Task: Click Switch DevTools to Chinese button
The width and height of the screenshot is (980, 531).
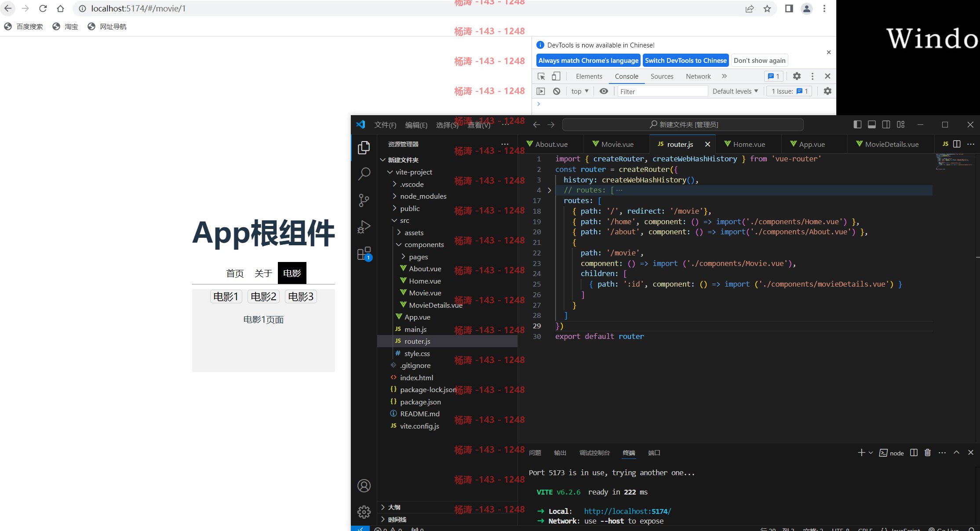Action: coord(685,60)
